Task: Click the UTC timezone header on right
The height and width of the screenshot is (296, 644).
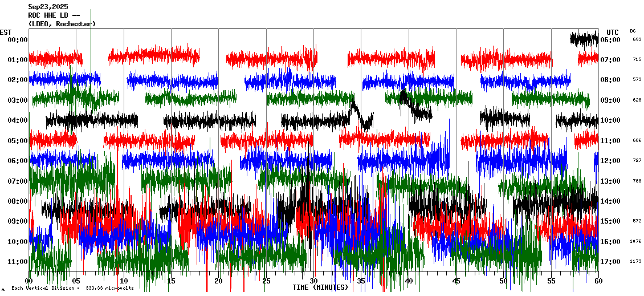Action: [x=612, y=32]
